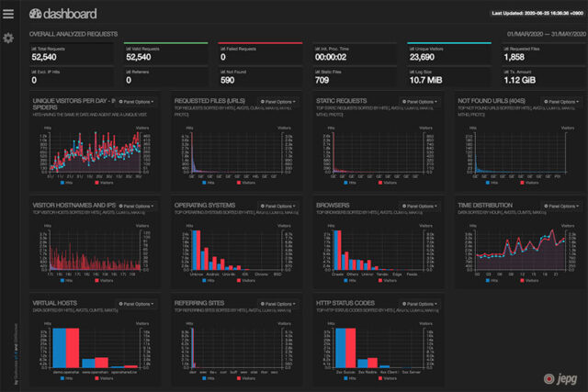Click the dashboard logo icon

click(x=35, y=14)
